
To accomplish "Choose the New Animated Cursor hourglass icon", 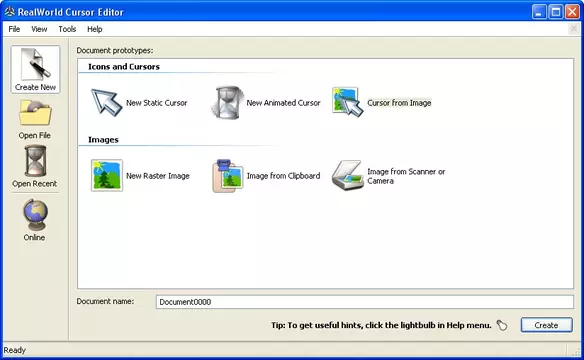I will coord(227,102).
